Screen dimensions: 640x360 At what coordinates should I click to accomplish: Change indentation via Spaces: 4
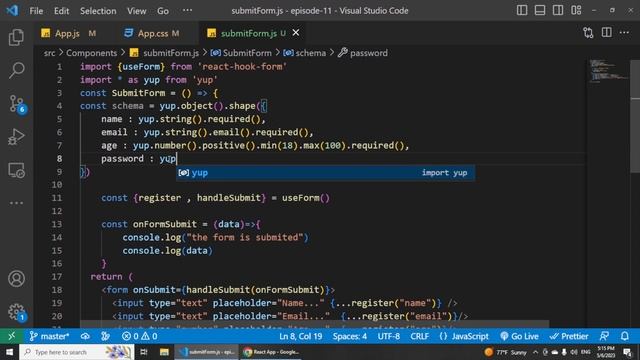[x=350, y=336]
